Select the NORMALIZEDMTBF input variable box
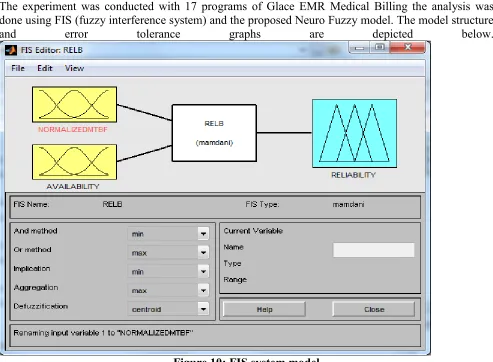 pyautogui.click(x=74, y=105)
